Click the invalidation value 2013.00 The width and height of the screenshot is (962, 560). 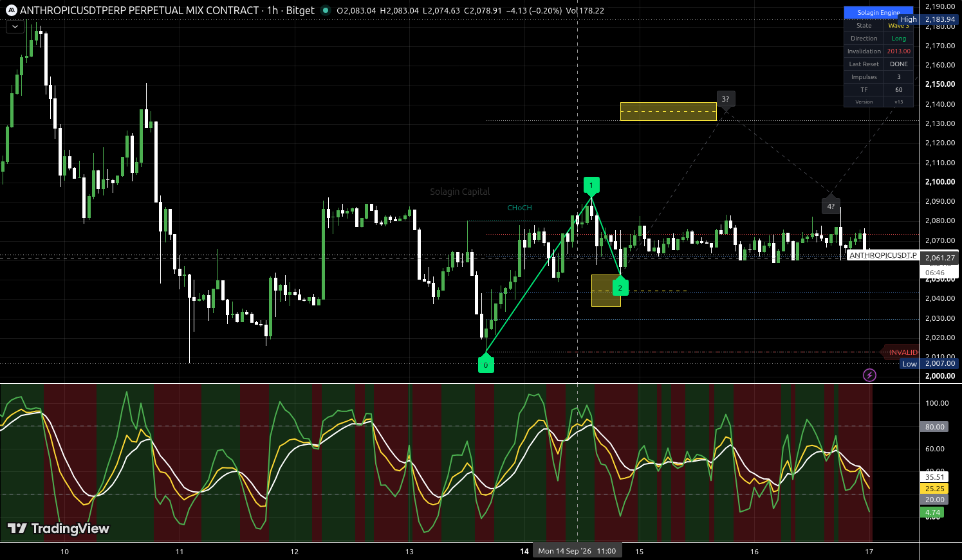pyautogui.click(x=898, y=51)
